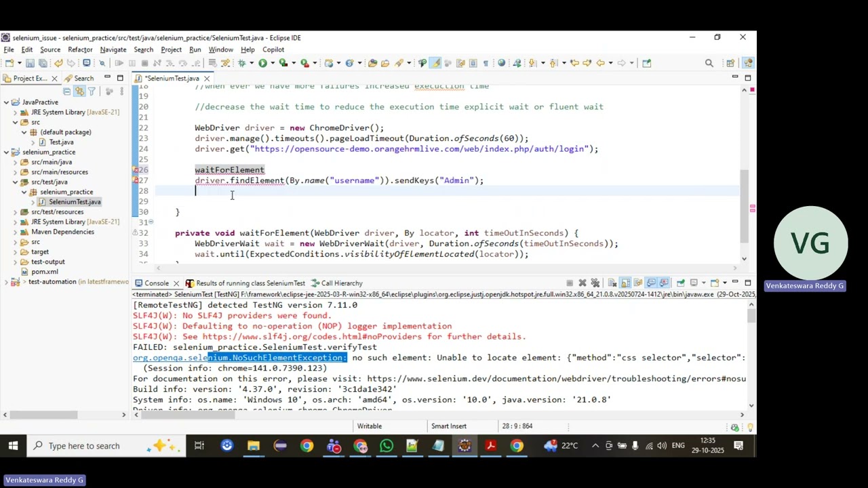Open the Run button dropdown arrow
This screenshot has width=868, height=488.
click(273, 63)
